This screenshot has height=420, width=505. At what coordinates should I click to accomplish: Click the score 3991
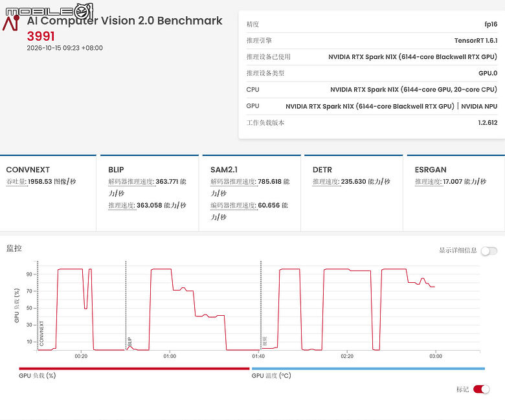(x=41, y=36)
